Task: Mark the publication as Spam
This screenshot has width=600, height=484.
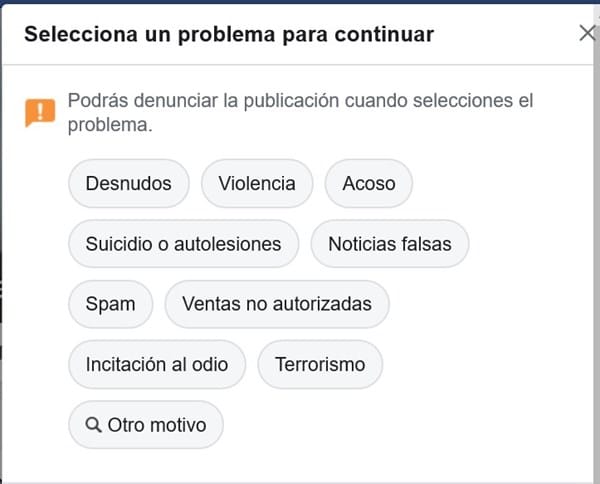Action: click(x=110, y=304)
